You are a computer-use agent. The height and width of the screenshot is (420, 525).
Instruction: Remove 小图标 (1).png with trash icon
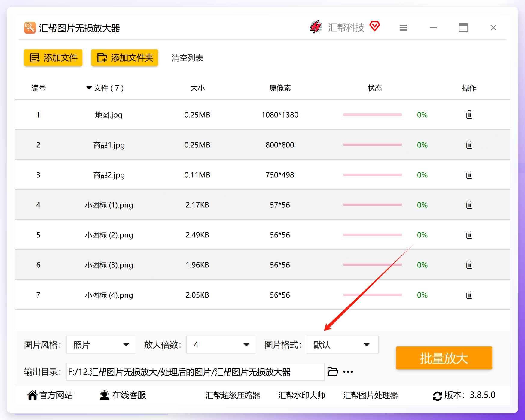pyautogui.click(x=469, y=205)
